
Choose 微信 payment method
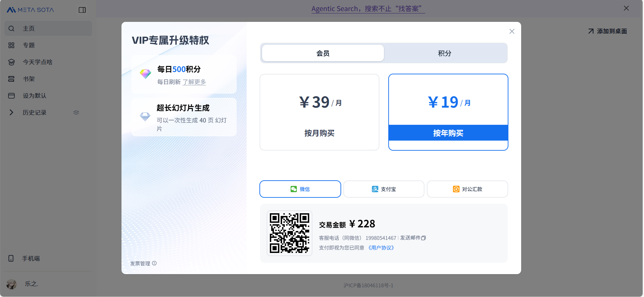(300, 189)
